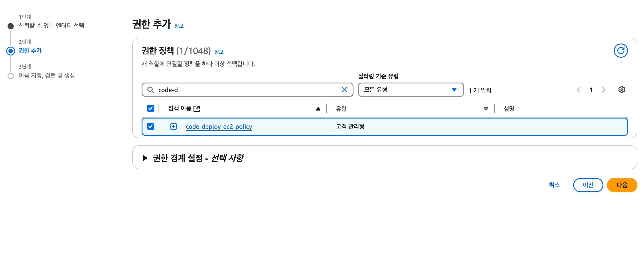The image size is (644, 261).
Task: Expand code-deploy-ec2-policy details plus icon
Action: pyautogui.click(x=173, y=127)
